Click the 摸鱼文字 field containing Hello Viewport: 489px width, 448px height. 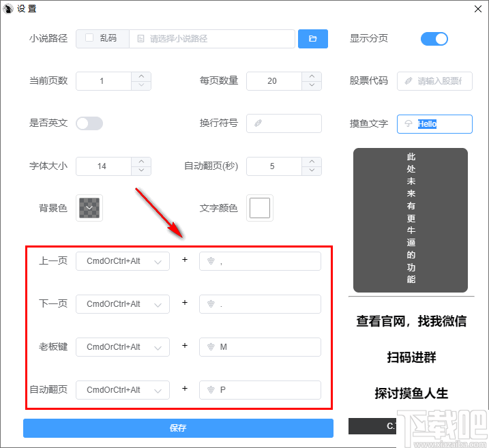[434, 124]
